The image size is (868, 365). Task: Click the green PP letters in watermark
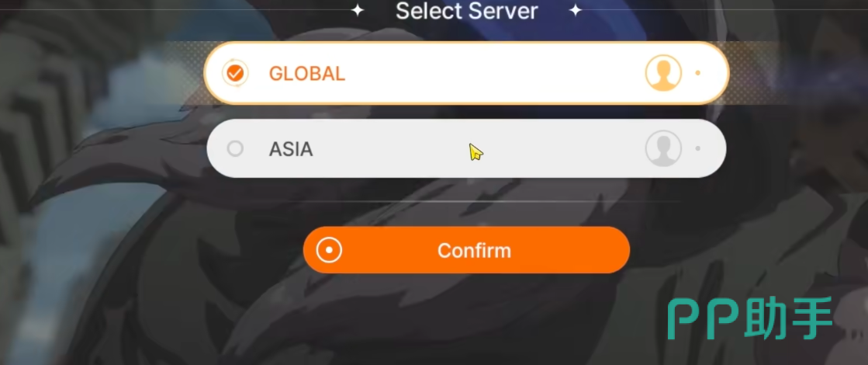click(x=704, y=320)
